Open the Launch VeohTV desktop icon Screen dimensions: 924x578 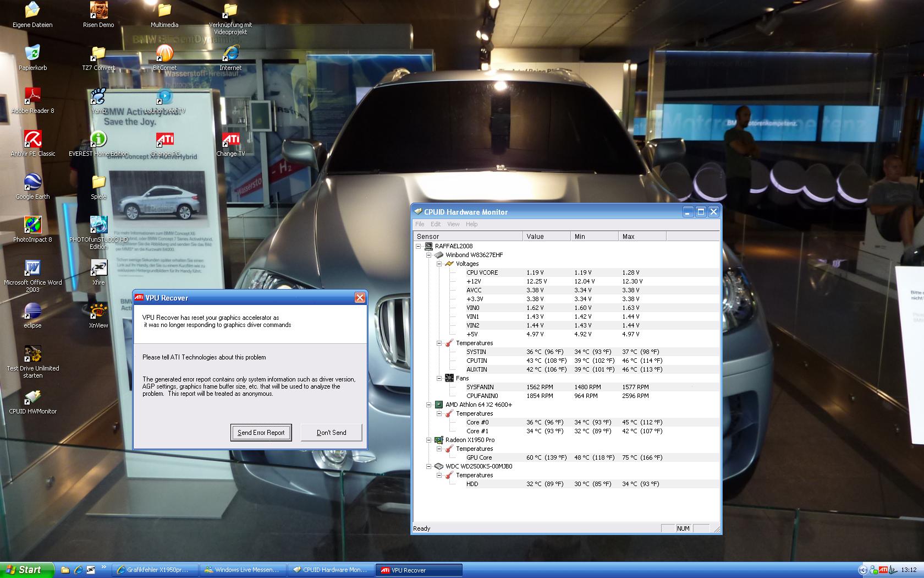(164, 101)
